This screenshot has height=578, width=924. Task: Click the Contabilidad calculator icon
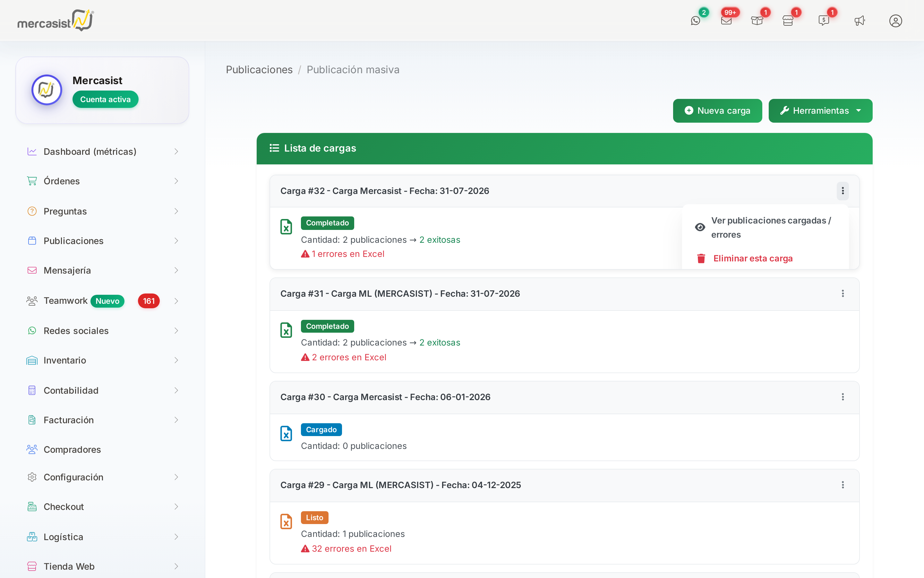[x=32, y=390]
